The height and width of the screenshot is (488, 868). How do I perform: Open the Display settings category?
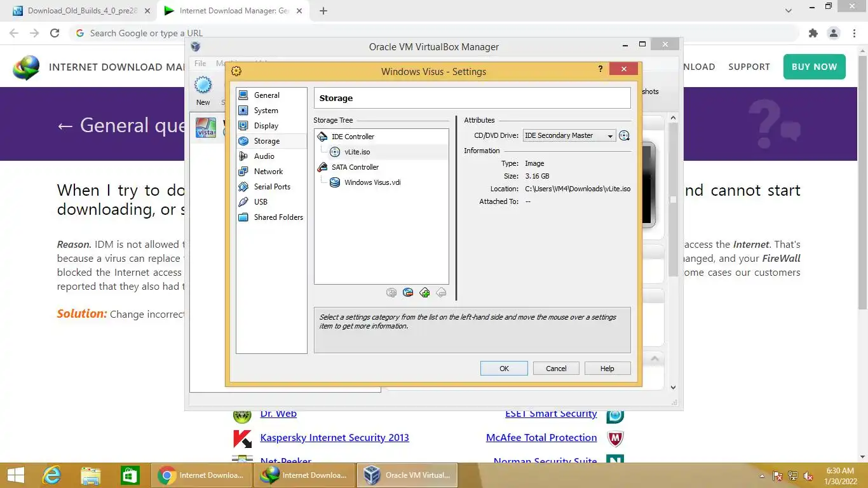click(271, 126)
